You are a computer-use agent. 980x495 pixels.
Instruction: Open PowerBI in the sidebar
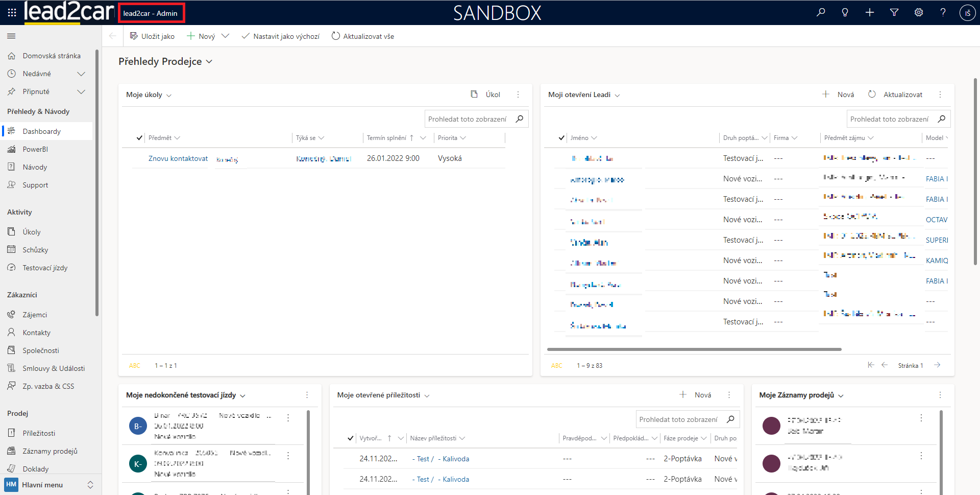coord(35,149)
